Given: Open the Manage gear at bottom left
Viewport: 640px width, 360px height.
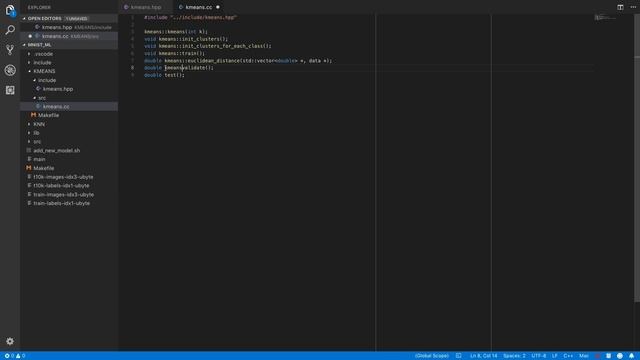Looking at the screenshot, I should click(x=10, y=341).
